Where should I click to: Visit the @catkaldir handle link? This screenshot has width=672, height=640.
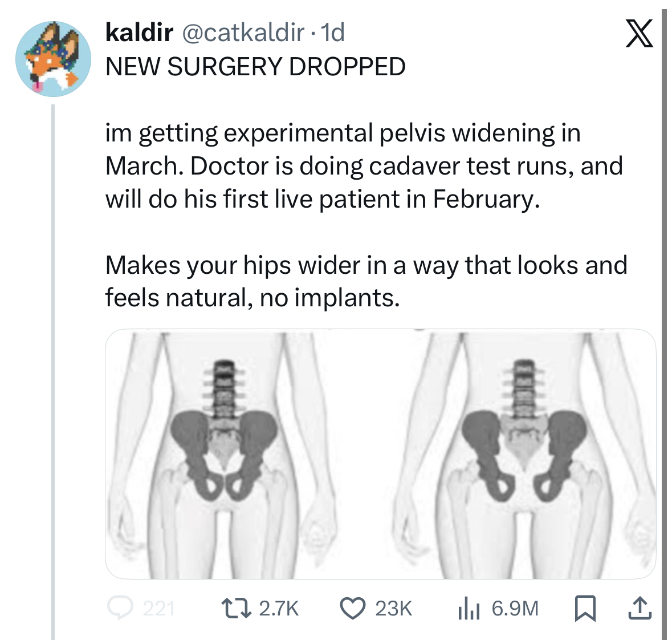pyautogui.click(x=242, y=33)
